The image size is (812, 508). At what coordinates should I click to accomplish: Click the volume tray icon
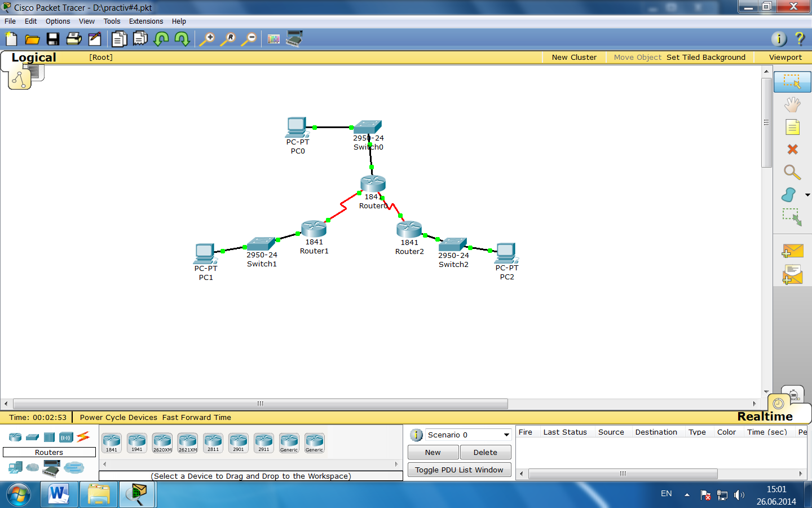tap(739, 495)
